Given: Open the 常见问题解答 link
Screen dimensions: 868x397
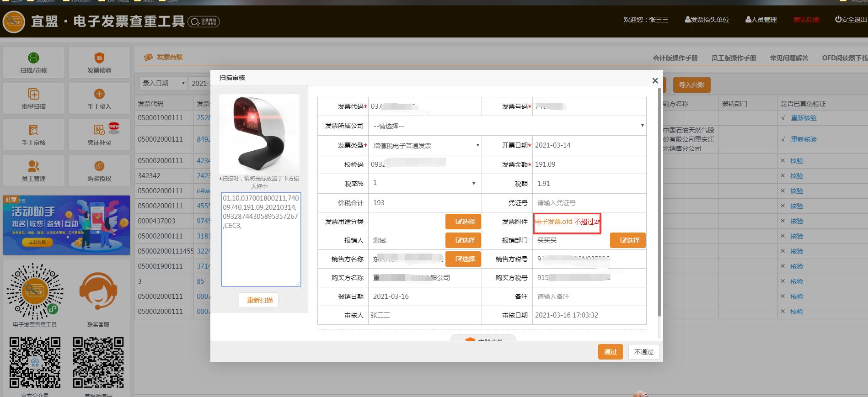Looking at the screenshot, I should click(789, 58).
